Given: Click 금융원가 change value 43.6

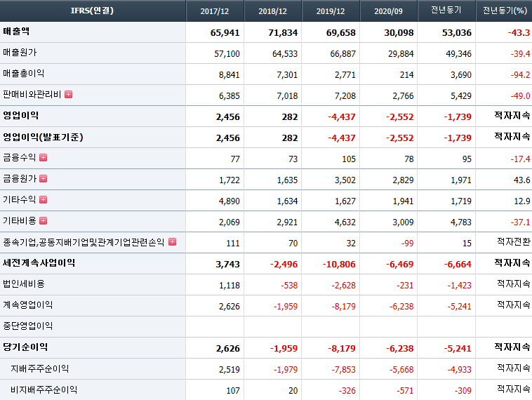Looking at the screenshot, I should click(521, 180).
